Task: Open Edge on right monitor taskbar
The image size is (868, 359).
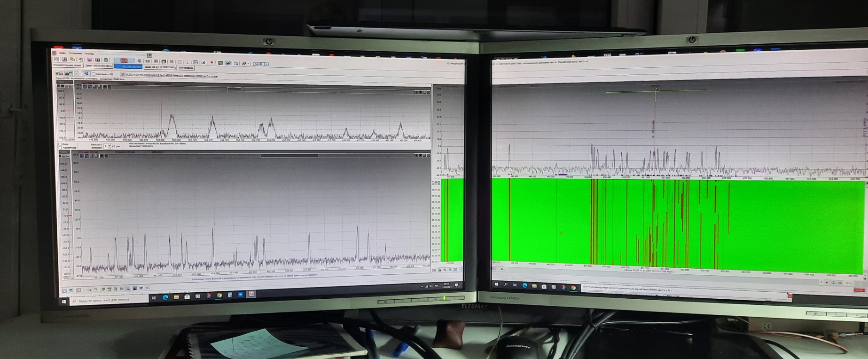Action: (x=525, y=286)
